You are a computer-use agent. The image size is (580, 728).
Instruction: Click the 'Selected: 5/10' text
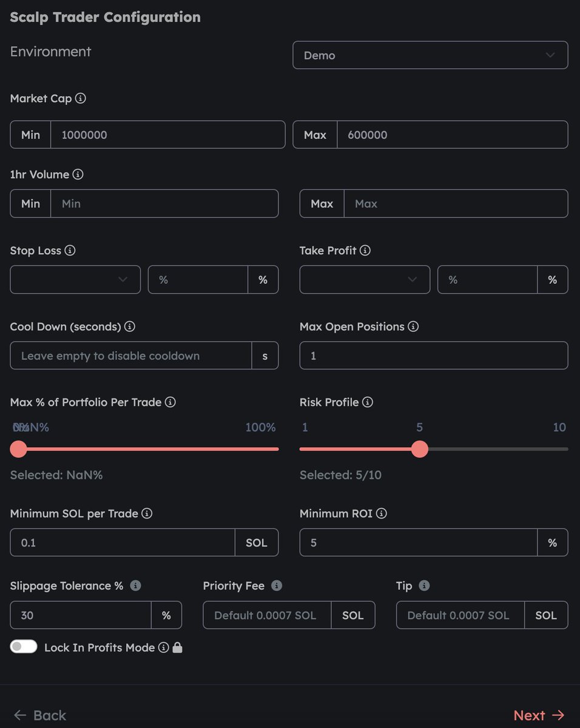click(340, 475)
